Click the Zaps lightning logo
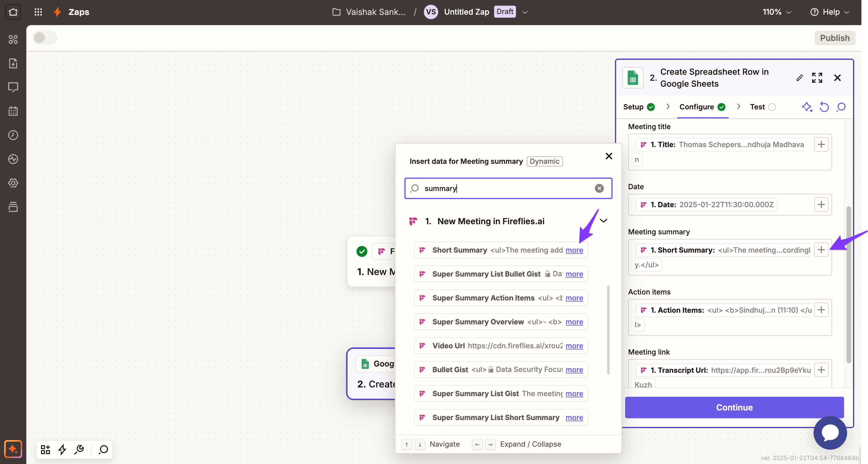 (58, 12)
